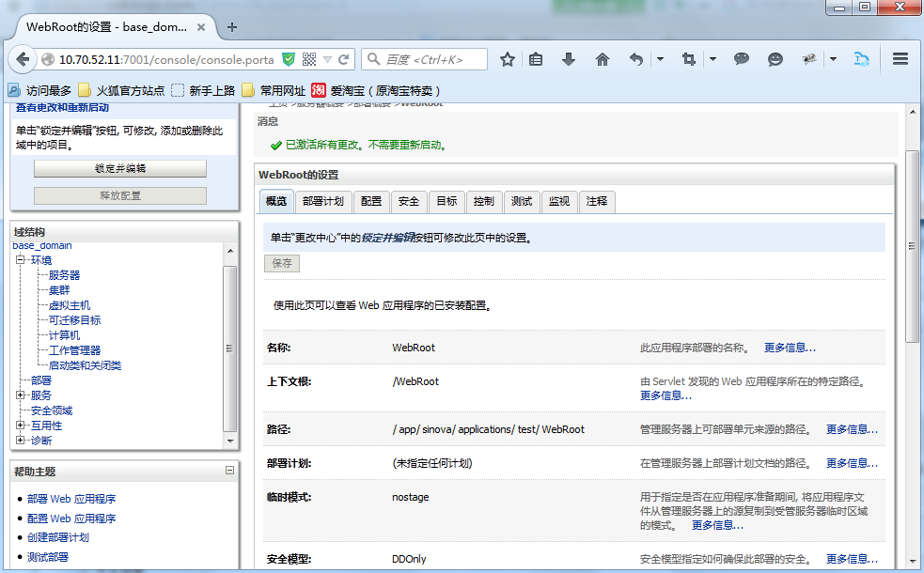Open the 爱淘宝 bookmark

point(376,91)
